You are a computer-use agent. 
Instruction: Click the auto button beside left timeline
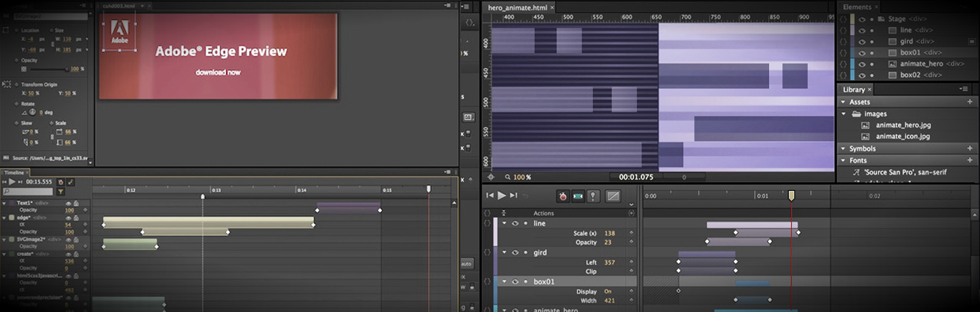pos(466,263)
